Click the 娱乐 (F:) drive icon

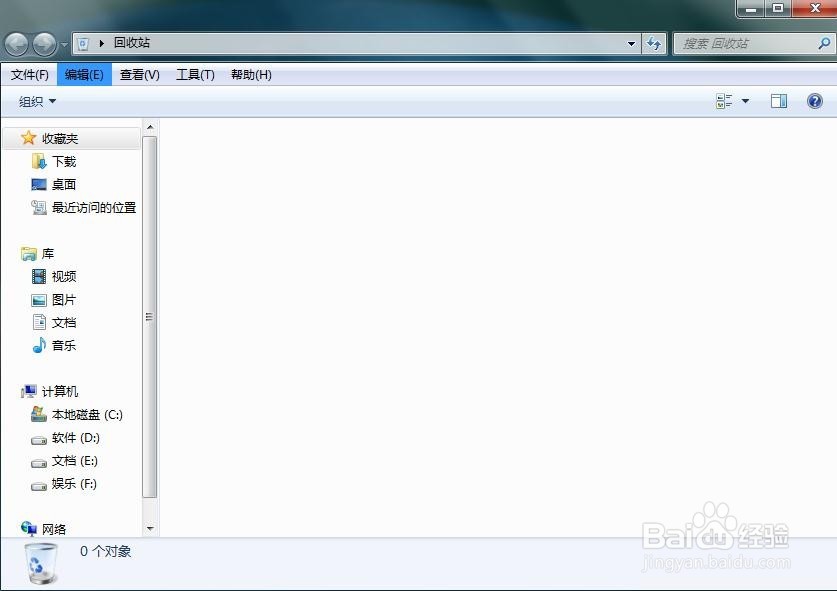coord(38,486)
